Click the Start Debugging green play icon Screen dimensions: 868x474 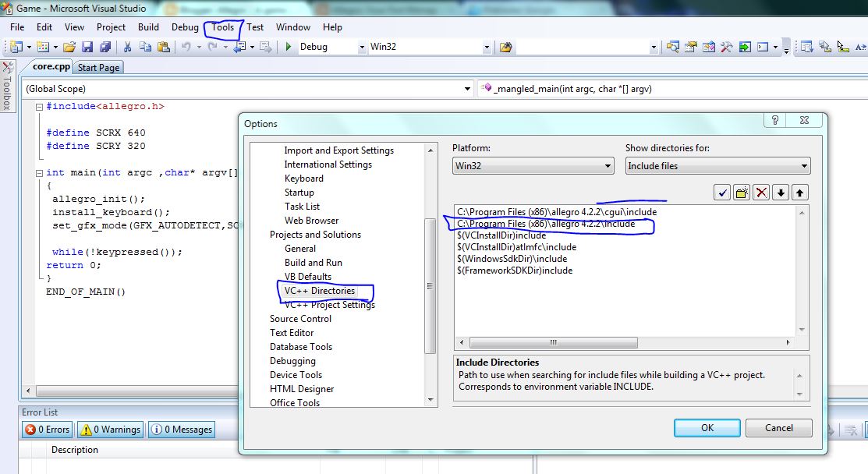[289, 47]
